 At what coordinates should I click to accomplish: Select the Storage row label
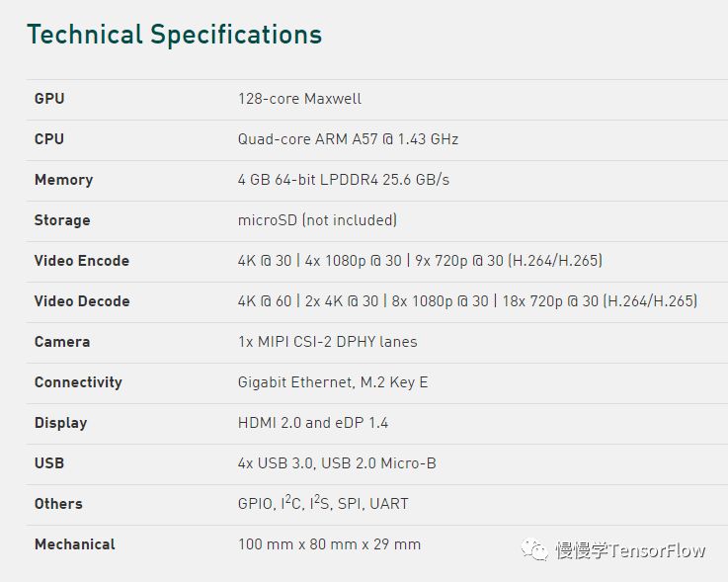pos(62,220)
